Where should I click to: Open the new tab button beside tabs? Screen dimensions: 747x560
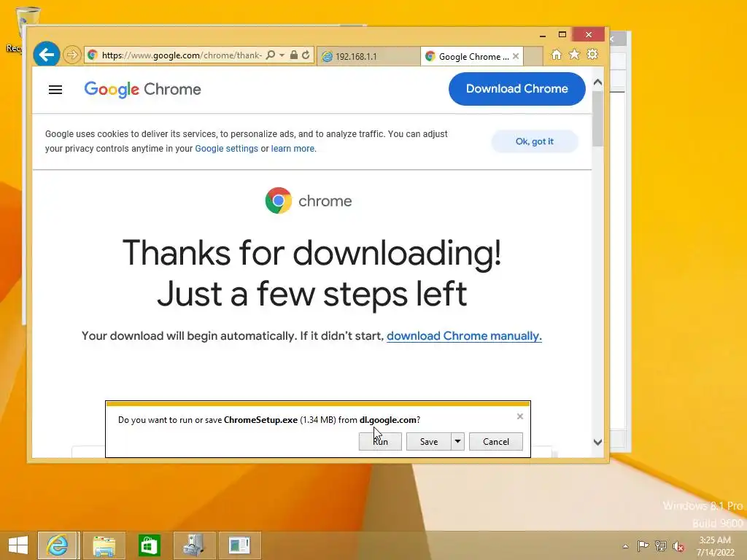point(533,56)
